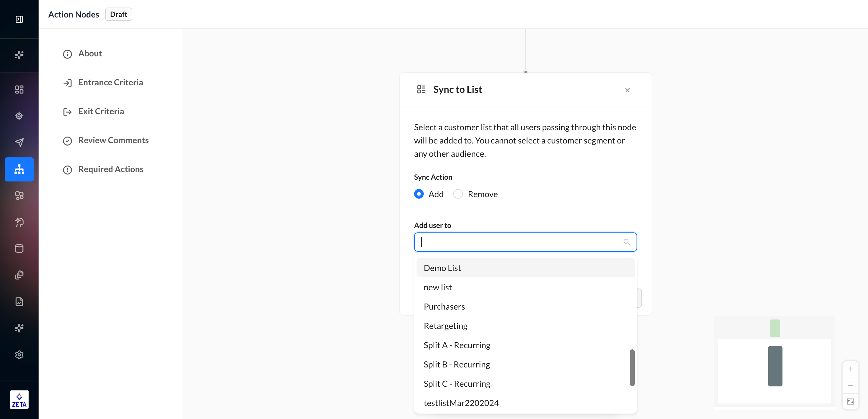Click the ZETA logo at bottom
The height and width of the screenshot is (419, 868).
click(x=19, y=400)
